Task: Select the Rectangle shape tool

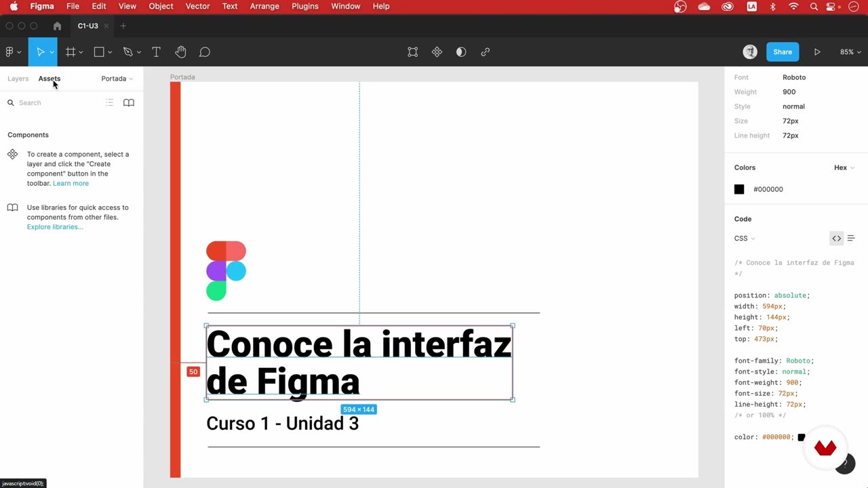Action: pyautogui.click(x=99, y=52)
